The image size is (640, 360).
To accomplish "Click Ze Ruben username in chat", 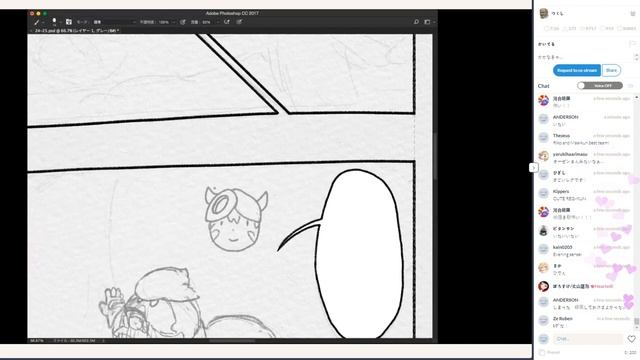I will (x=562, y=318).
